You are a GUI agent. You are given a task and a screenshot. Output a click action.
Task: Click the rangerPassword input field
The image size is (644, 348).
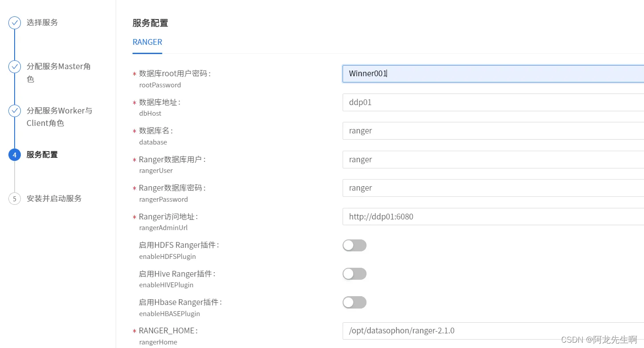(492, 188)
